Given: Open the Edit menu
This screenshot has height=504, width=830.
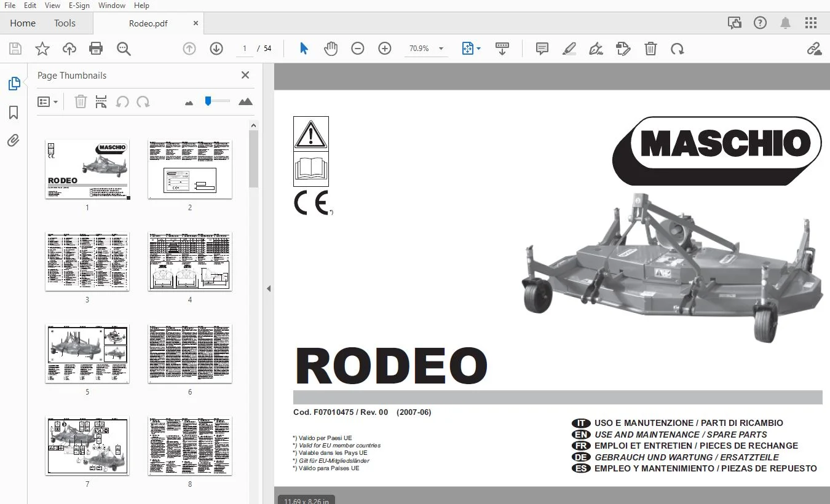Looking at the screenshot, I should coord(30,6).
